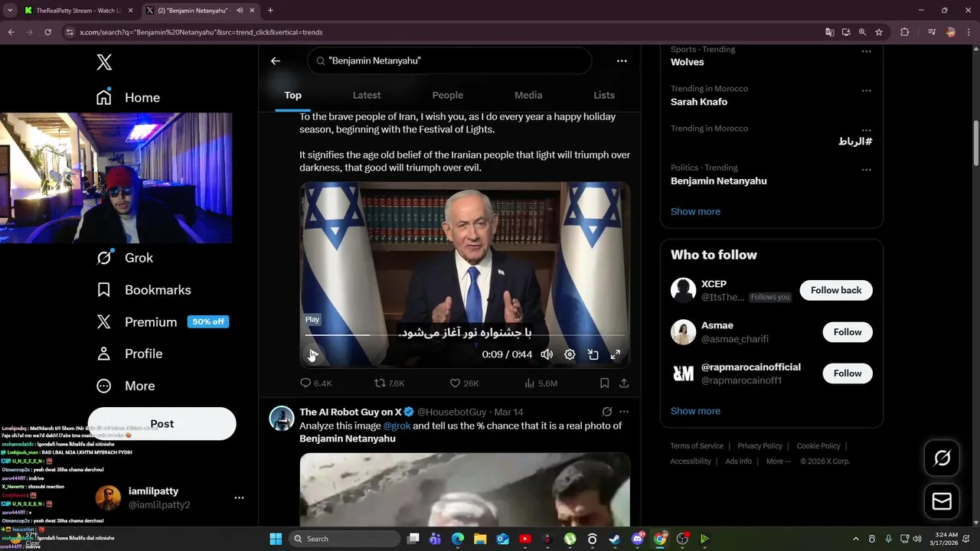Screen dimensions: 980x551
Task: Open options for #الرباط trend
Action: point(866,130)
